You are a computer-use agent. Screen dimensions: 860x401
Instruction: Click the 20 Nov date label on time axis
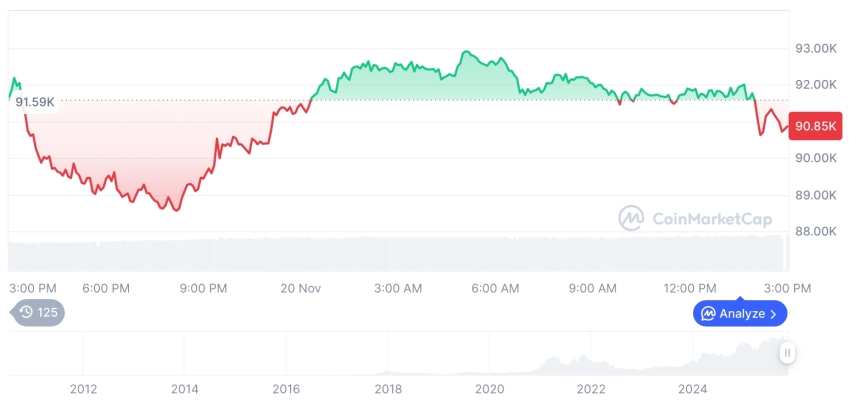coord(300,288)
